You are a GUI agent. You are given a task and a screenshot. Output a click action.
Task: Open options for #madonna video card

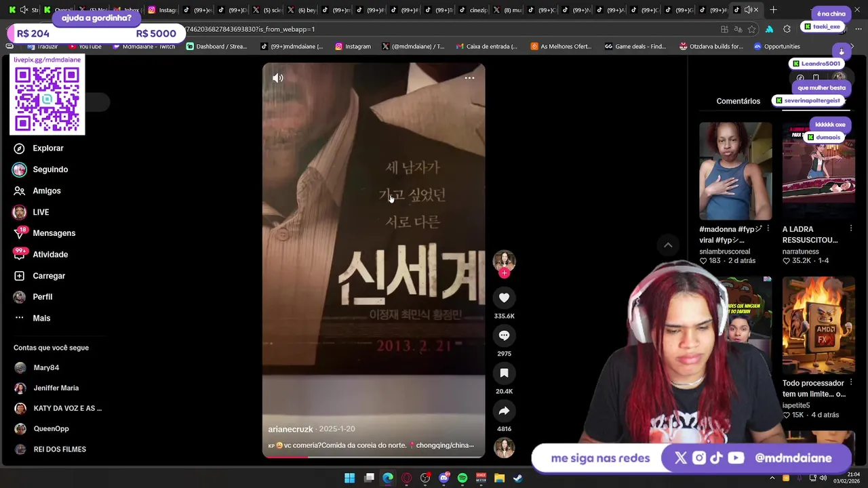tap(768, 229)
